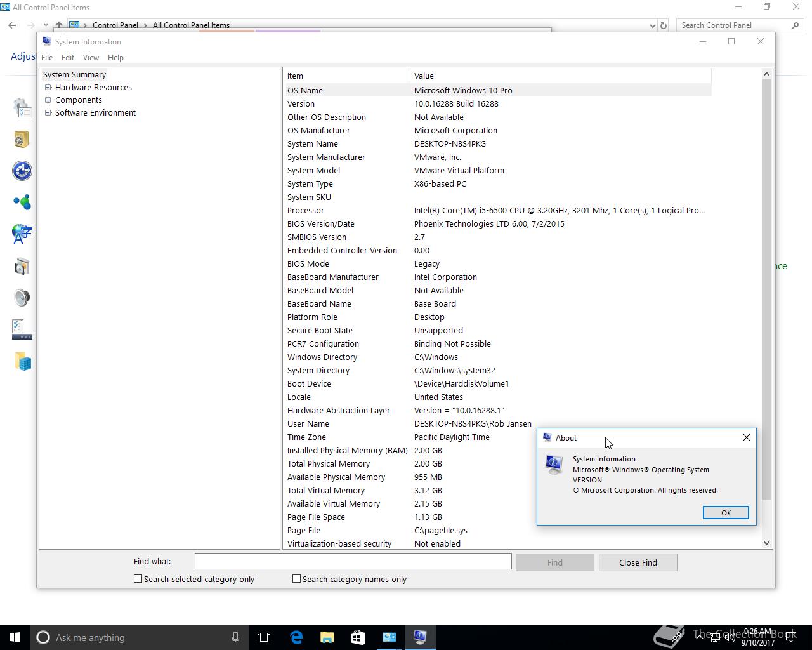Open Credential Manager safe icon in Control Panel
This screenshot has width=812, height=650.
(22, 139)
